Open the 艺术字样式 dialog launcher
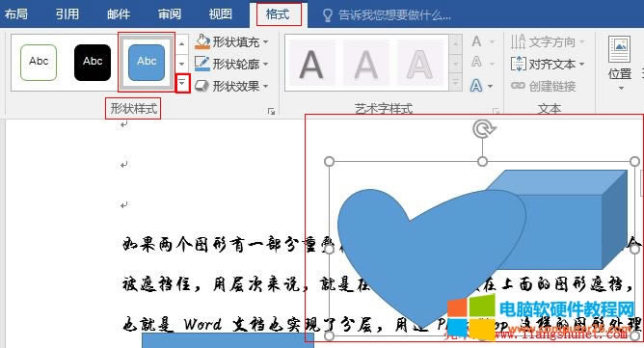This screenshot has width=644, height=348. [x=496, y=112]
